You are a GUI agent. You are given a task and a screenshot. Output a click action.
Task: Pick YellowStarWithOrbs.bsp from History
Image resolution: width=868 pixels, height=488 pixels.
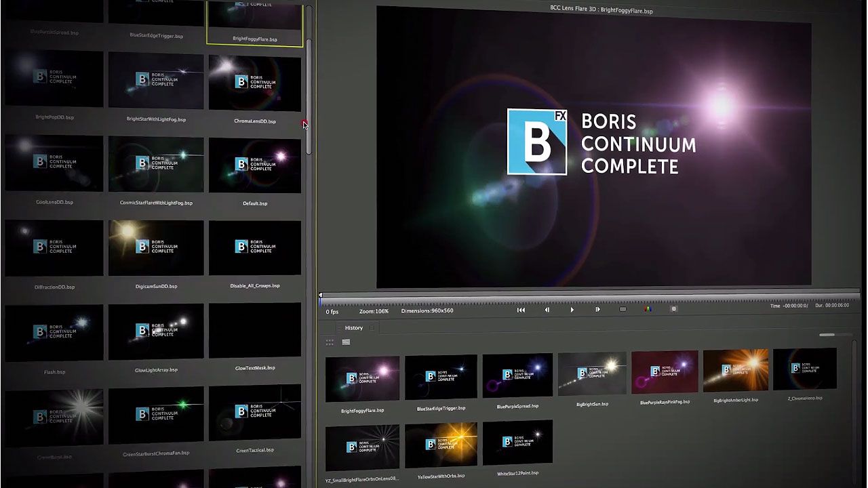click(x=441, y=444)
